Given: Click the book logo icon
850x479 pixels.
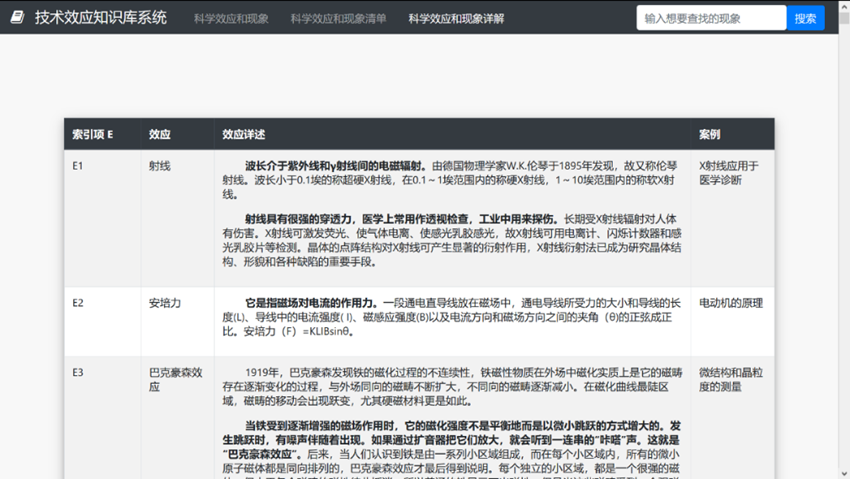Looking at the screenshot, I should point(17,17).
